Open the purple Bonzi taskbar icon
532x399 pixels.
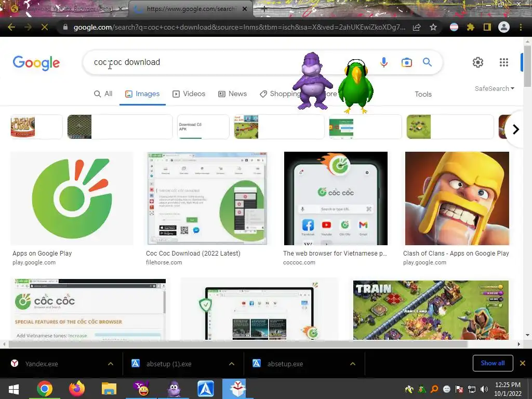point(174,389)
